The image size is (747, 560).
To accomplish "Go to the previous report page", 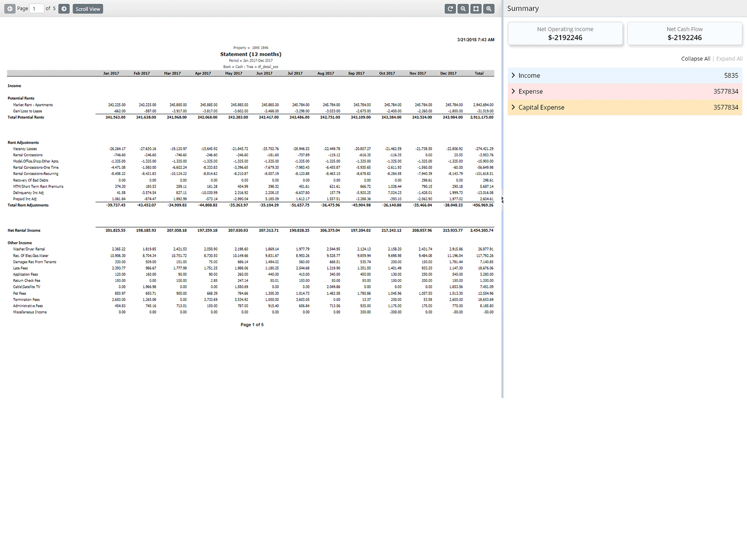I will (10, 8).
